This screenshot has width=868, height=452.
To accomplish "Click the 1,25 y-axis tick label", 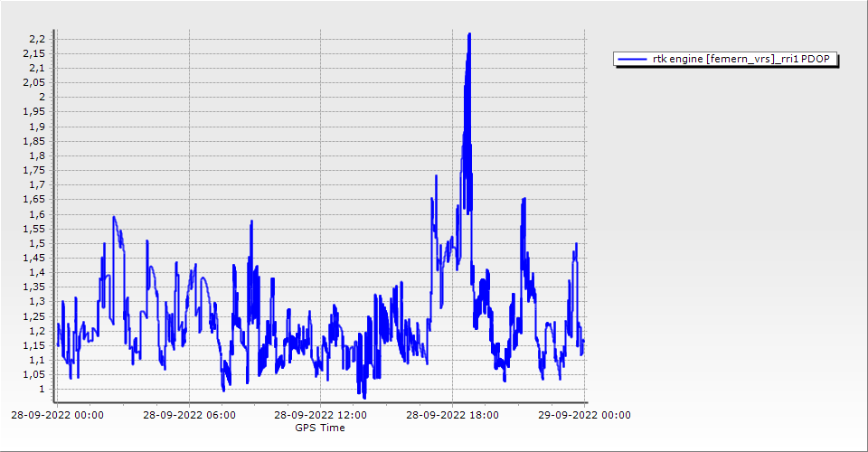I will [33, 316].
